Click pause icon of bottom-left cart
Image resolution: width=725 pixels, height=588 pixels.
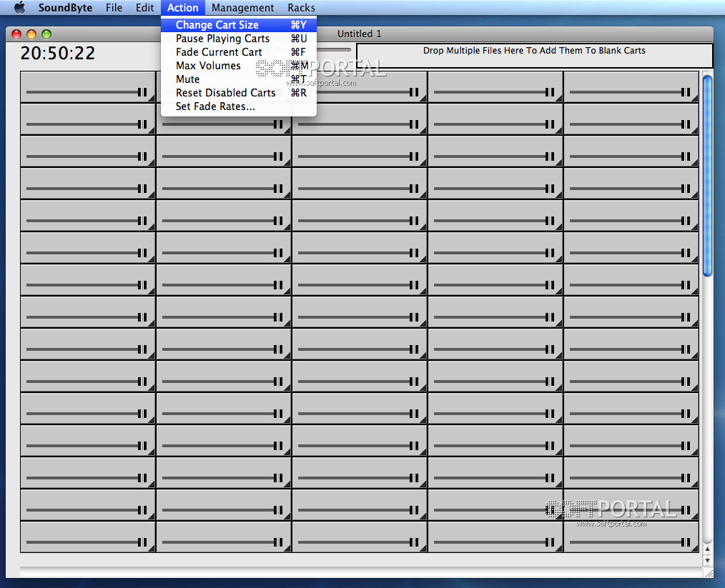142,542
